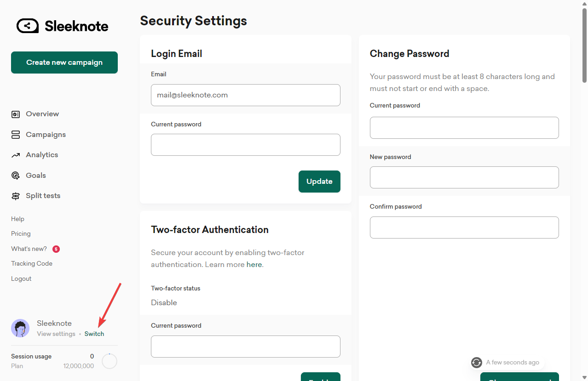The height and width of the screenshot is (381, 588).
Task: Open the Overview icon in sidebar
Action: 16,114
